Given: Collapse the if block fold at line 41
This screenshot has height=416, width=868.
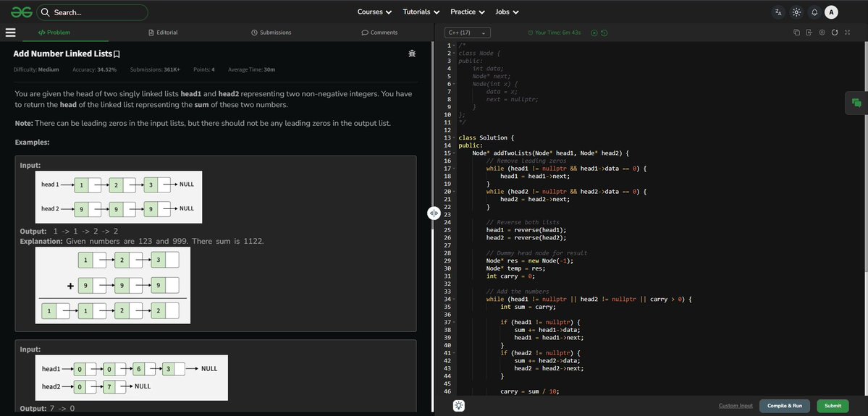Looking at the screenshot, I should (x=455, y=353).
